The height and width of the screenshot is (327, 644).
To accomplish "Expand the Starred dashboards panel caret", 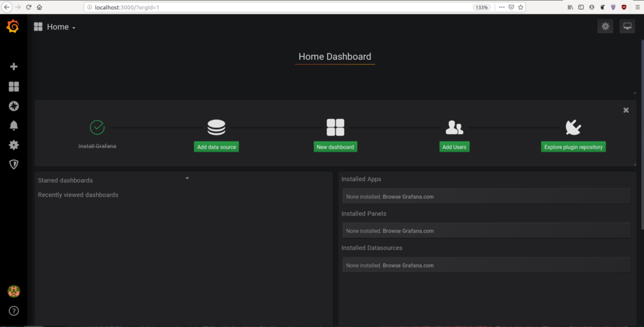I will 187,178.
